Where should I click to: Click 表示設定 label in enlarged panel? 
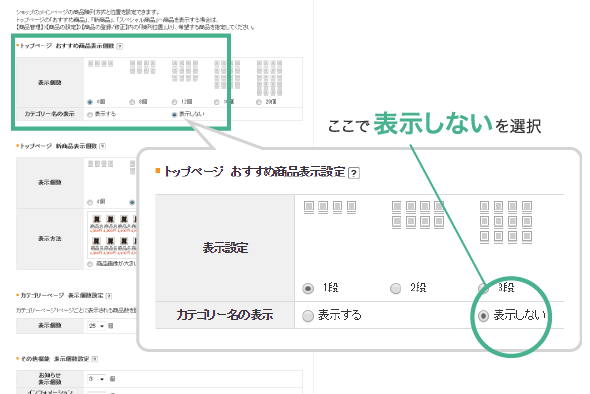(225, 248)
